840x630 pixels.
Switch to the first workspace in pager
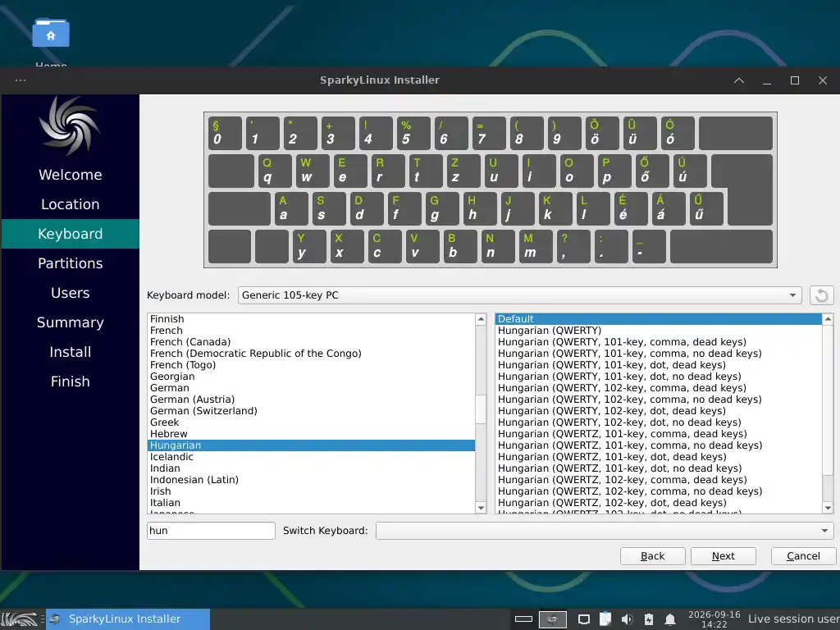[523, 619]
